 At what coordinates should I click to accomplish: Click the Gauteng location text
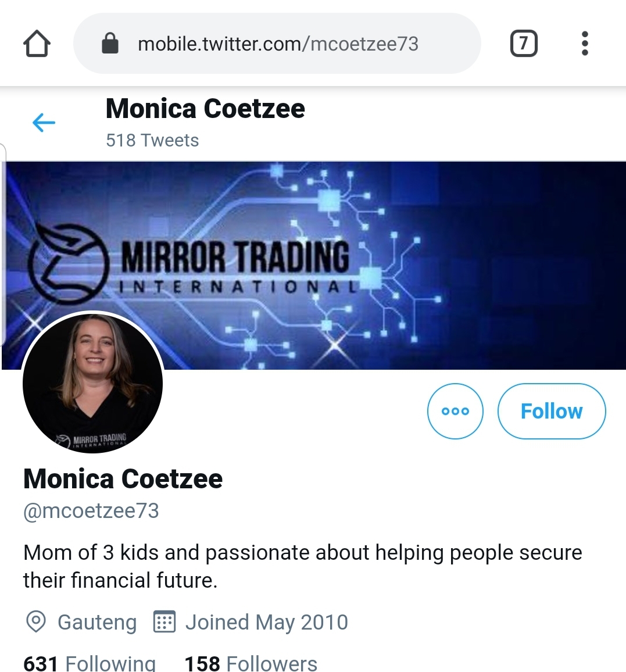point(97,622)
